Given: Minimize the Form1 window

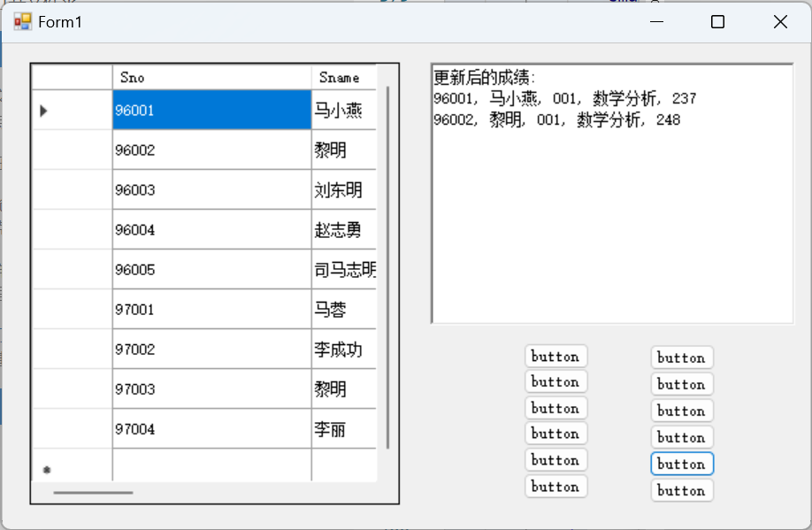Looking at the screenshot, I should pos(656,22).
